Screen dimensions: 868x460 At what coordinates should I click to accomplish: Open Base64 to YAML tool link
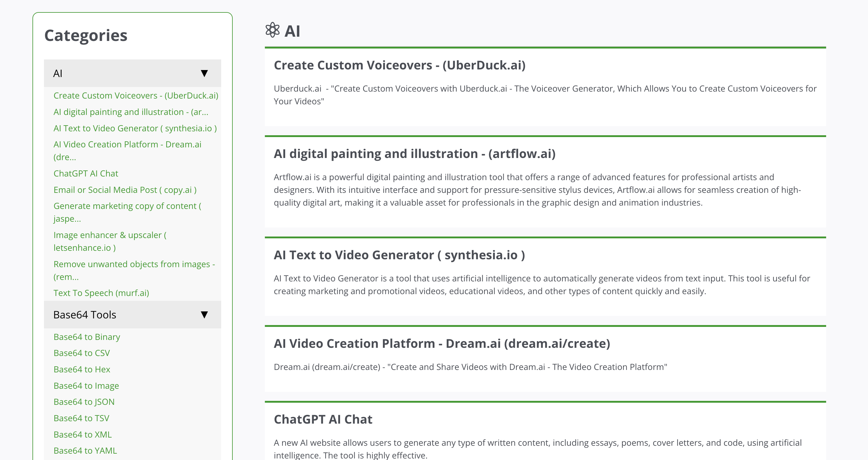click(x=85, y=451)
